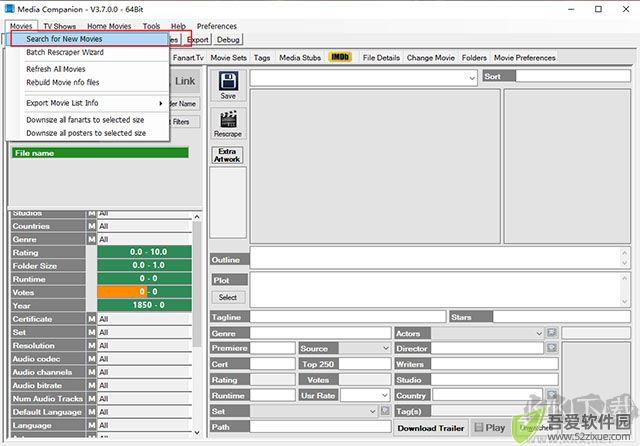Viewport: 640px width, 446px height.
Task: Open the Set dropdown in details
Action: 372,411
